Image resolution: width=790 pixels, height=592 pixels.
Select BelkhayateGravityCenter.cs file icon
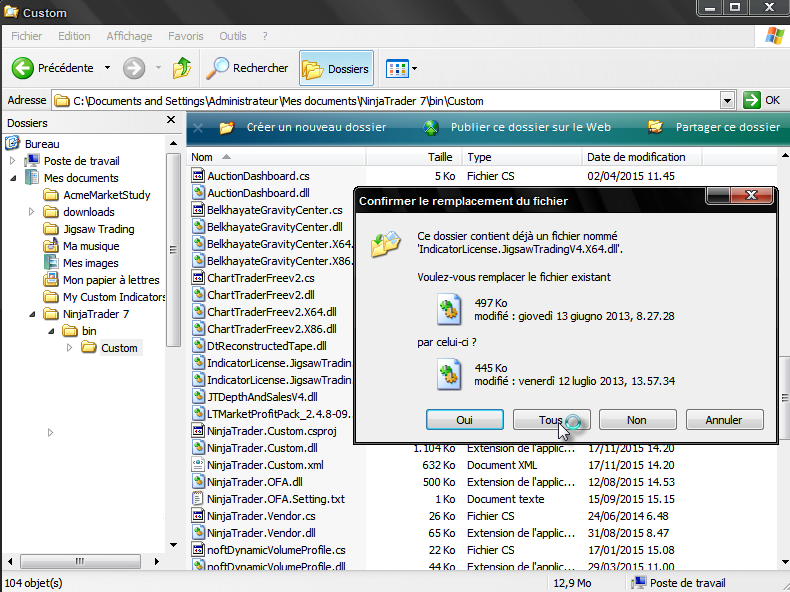(x=198, y=210)
